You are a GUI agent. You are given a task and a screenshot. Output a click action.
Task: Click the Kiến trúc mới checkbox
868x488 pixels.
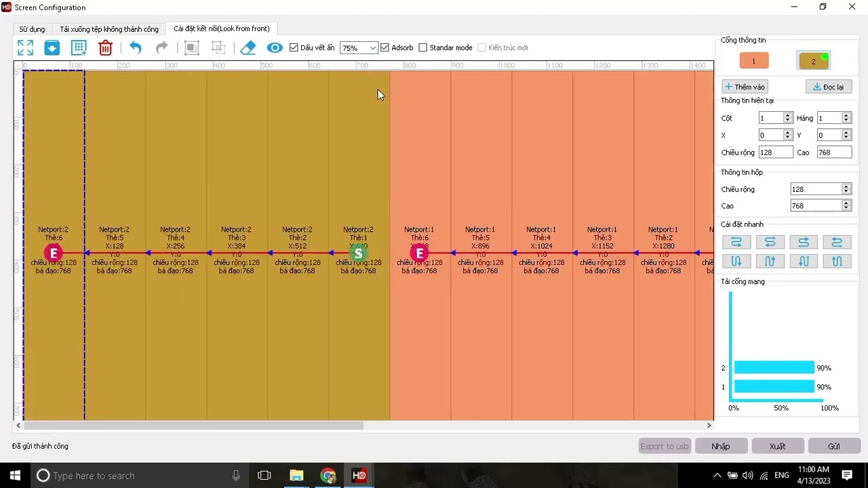482,47
